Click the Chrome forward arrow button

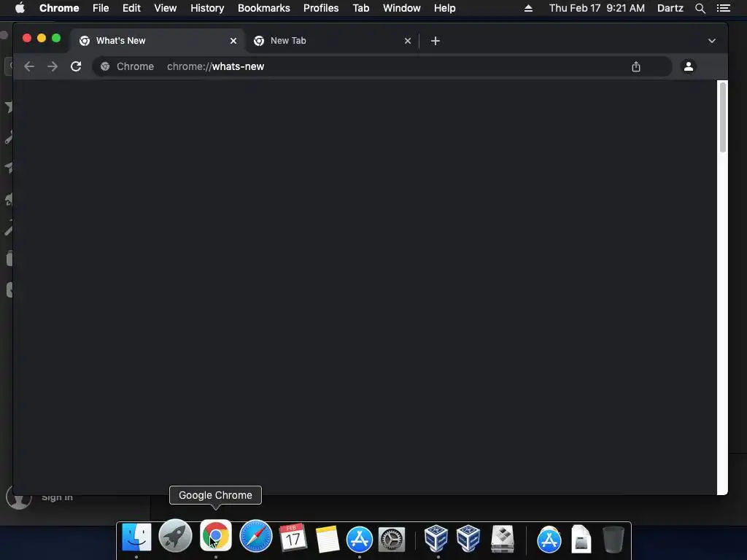(x=53, y=66)
